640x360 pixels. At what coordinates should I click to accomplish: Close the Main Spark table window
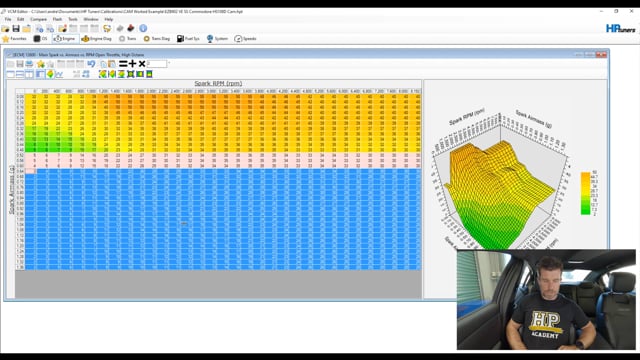(x=601, y=54)
